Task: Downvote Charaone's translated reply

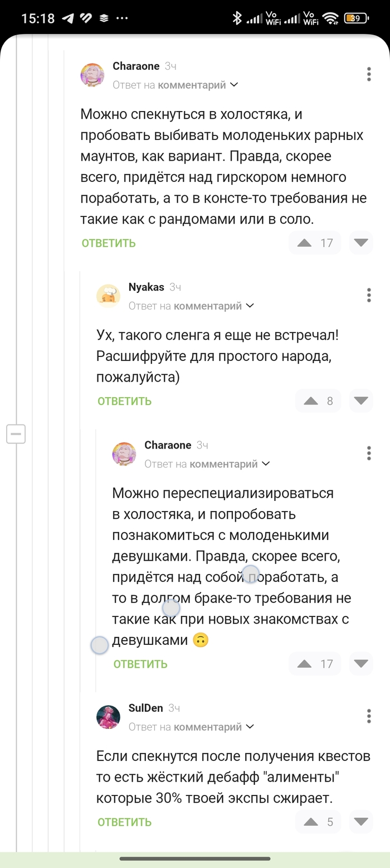Action: (361, 663)
